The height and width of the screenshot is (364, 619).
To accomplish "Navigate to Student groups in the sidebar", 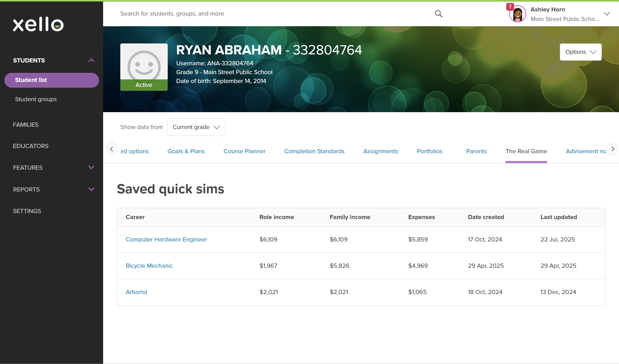I will tap(36, 99).
